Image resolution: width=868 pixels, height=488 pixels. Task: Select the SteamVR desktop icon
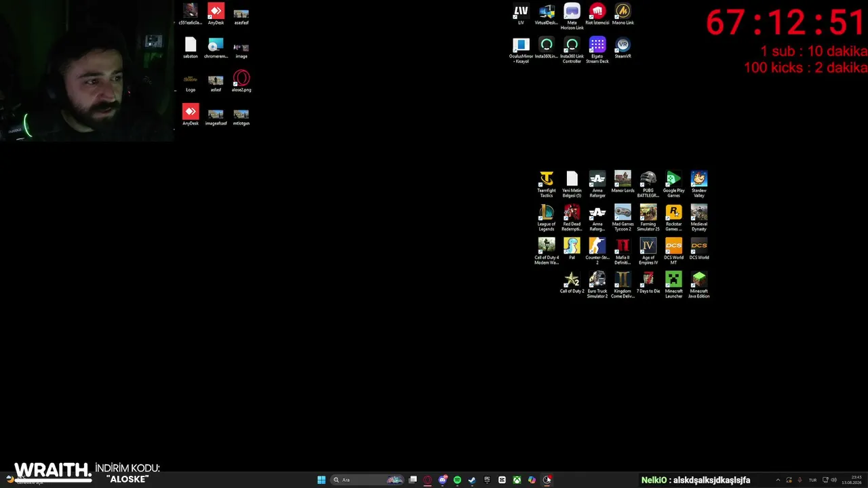[x=623, y=48]
